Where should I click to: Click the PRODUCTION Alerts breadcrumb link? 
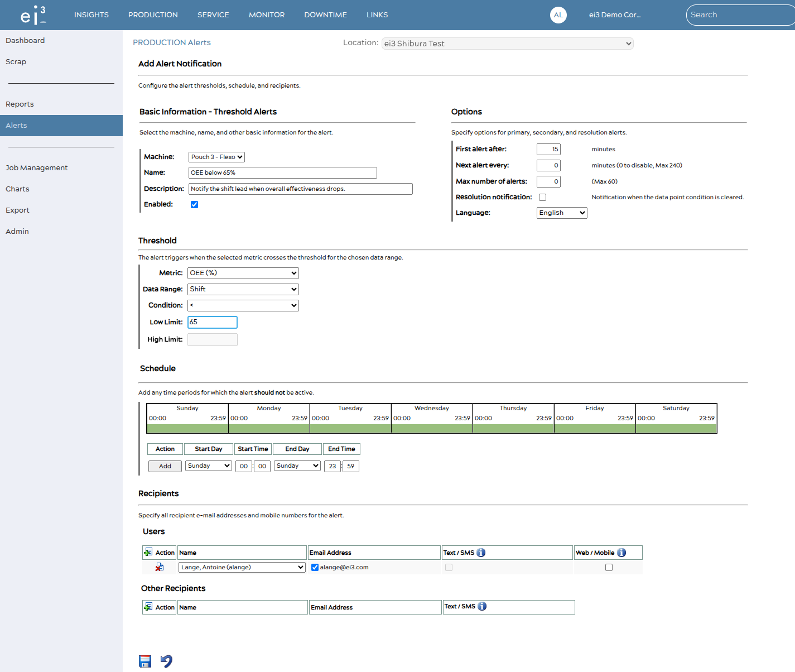tap(172, 42)
